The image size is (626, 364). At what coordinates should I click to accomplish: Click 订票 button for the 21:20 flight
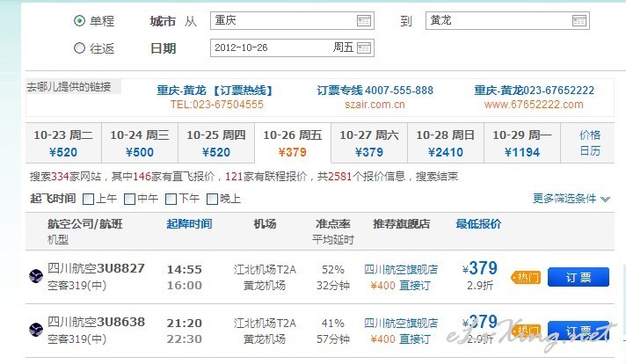(x=579, y=331)
